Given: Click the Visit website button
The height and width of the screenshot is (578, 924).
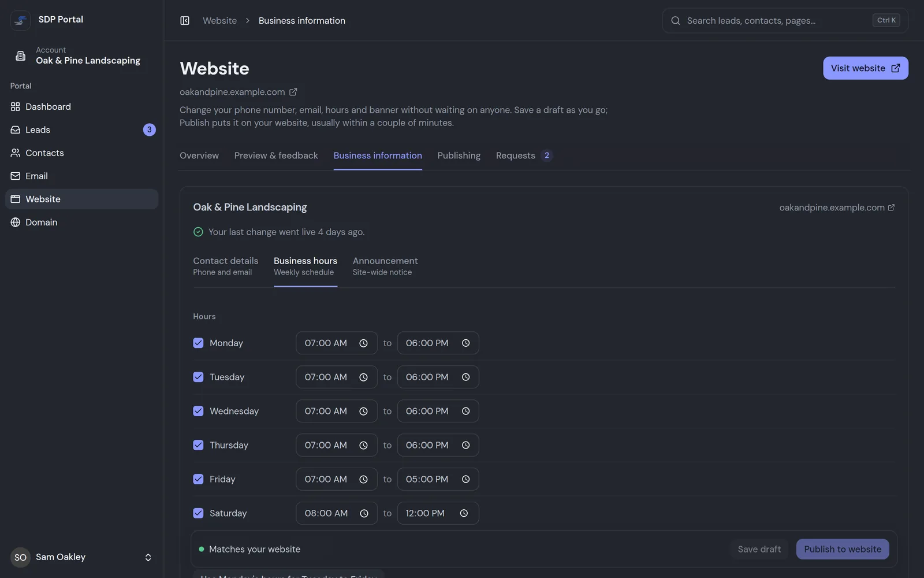Looking at the screenshot, I should (x=865, y=68).
